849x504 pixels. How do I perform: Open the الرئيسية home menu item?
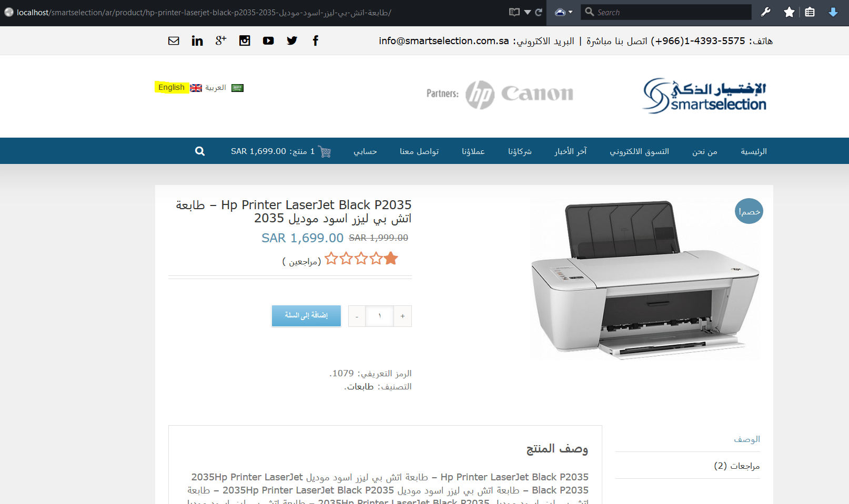coord(753,151)
